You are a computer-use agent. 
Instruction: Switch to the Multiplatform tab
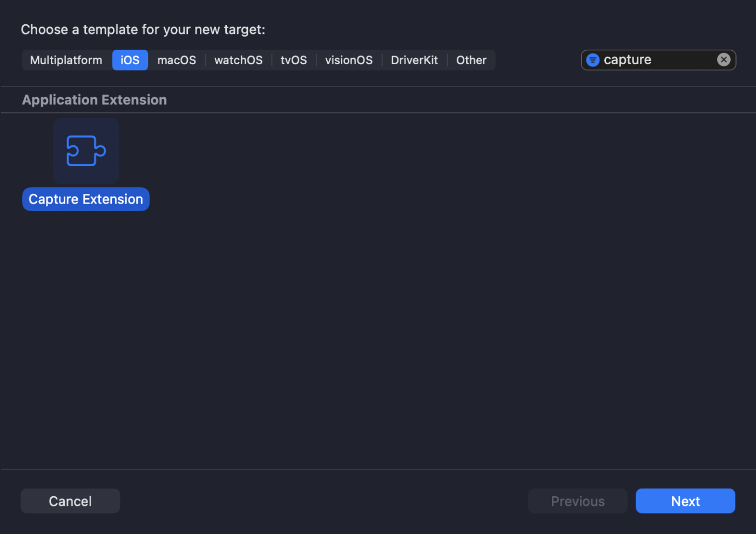[x=66, y=60]
